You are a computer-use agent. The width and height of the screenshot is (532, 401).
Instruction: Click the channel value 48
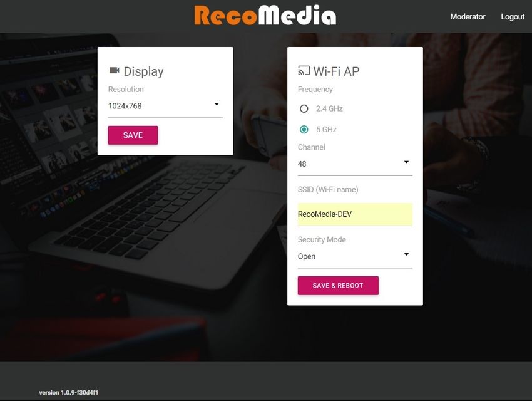(302, 164)
